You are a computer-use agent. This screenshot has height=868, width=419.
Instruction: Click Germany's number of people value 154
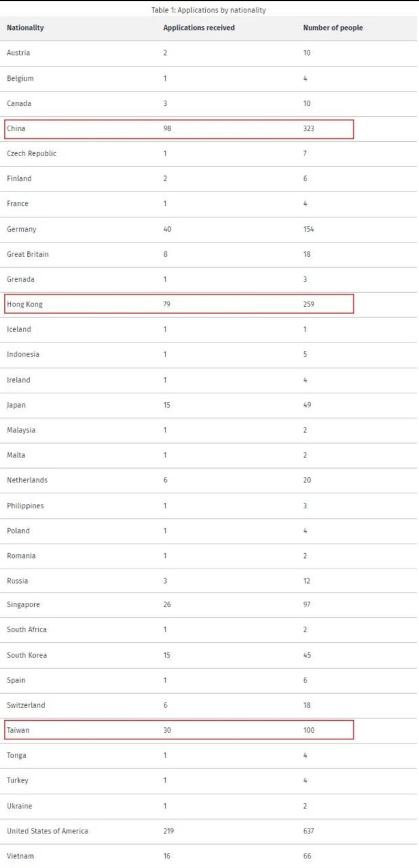click(x=309, y=229)
